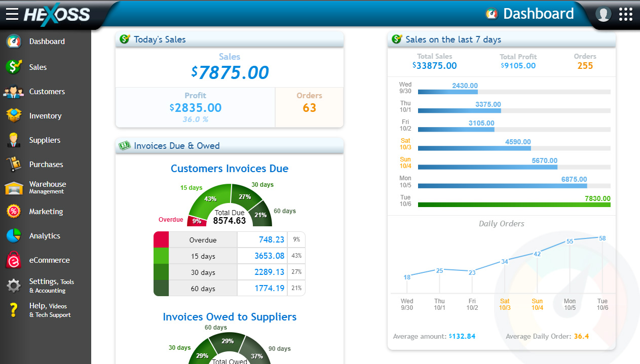Screen dimensions: 640x364
Task: Click the gauge icon beside Dashboard title
Action: click(492, 14)
